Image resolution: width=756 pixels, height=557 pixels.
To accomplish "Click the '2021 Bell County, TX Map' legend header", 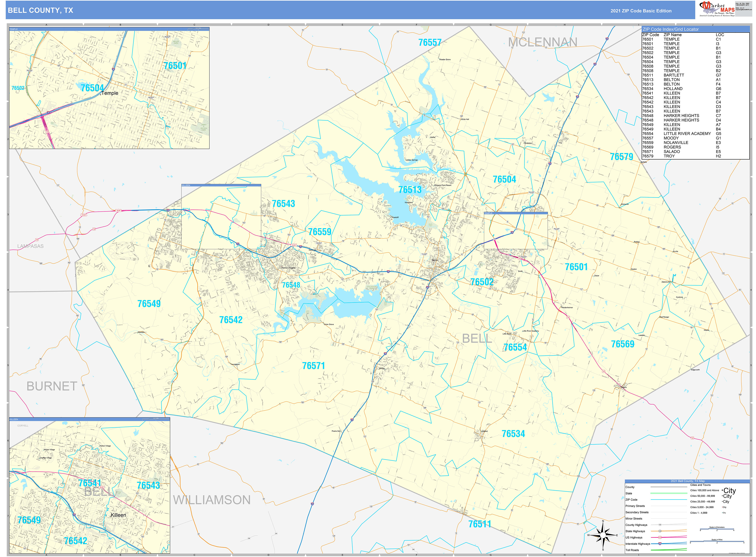I will coord(687,481).
